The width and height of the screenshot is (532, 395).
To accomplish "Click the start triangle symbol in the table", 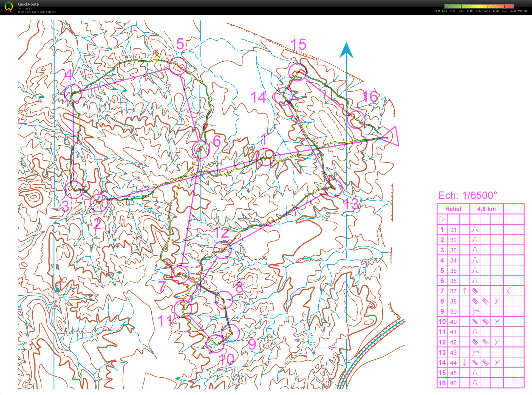I will [x=442, y=219].
